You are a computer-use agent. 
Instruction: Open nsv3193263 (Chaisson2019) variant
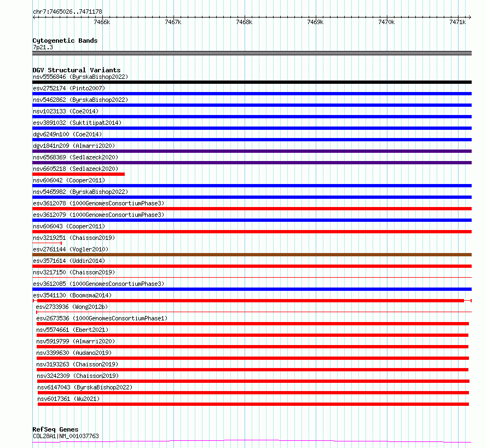[77, 364]
